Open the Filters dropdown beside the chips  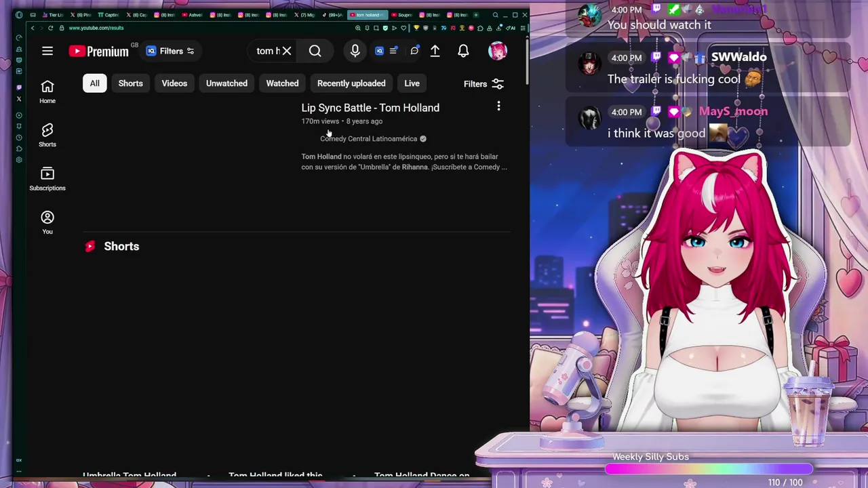(x=484, y=84)
